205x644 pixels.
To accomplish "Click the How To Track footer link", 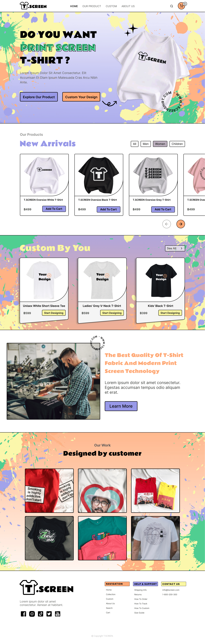I will [x=141, y=603].
